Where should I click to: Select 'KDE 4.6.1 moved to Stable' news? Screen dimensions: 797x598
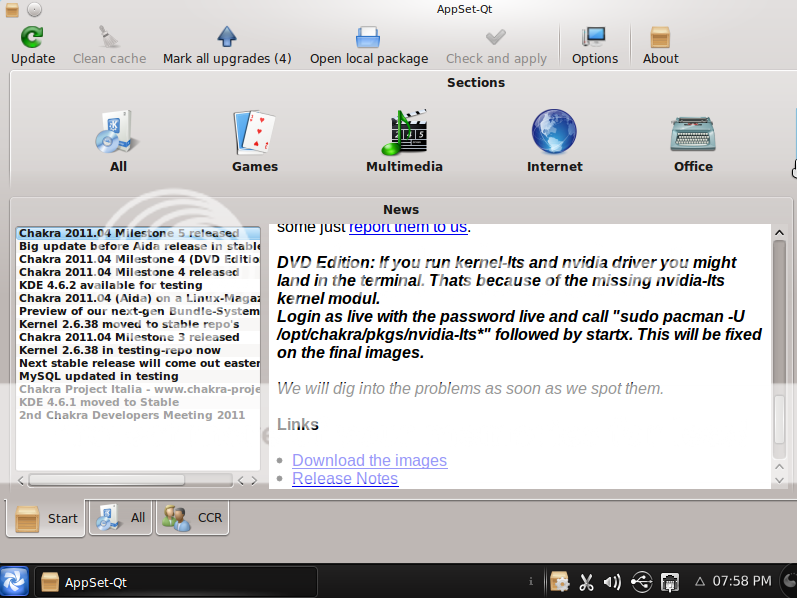(138, 402)
